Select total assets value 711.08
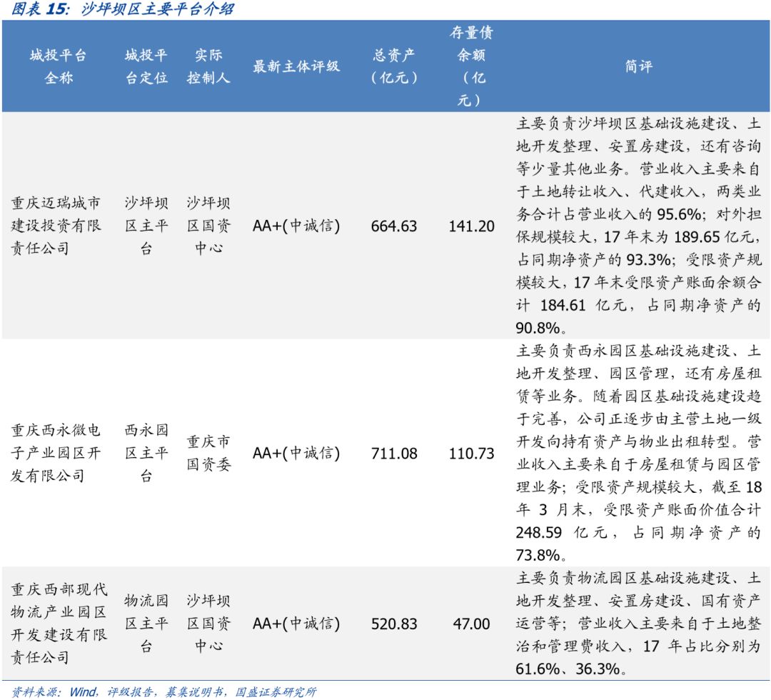This screenshot has width=771, height=700. [x=394, y=454]
